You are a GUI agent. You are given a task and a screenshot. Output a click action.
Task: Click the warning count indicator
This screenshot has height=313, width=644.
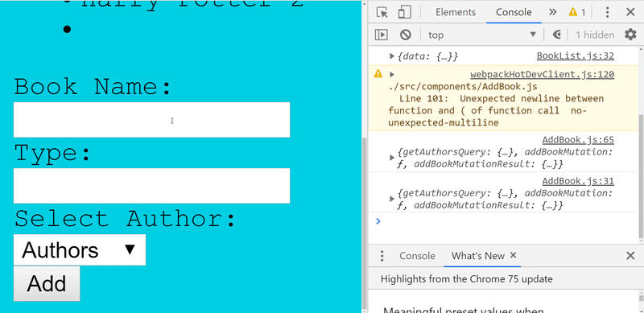pyautogui.click(x=577, y=12)
